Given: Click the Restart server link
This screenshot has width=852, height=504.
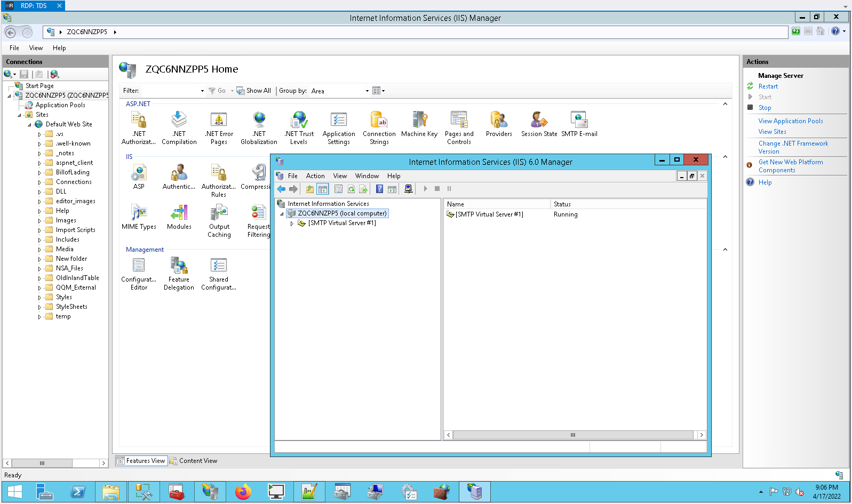Looking at the screenshot, I should click(x=768, y=86).
